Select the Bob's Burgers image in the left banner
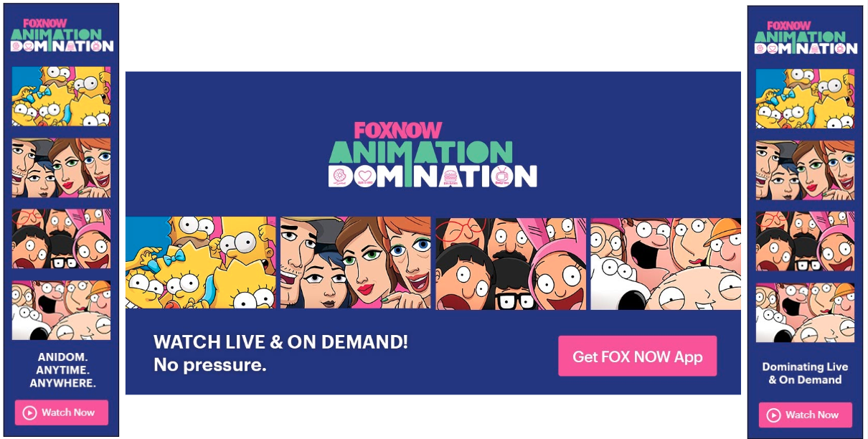 click(x=61, y=238)
